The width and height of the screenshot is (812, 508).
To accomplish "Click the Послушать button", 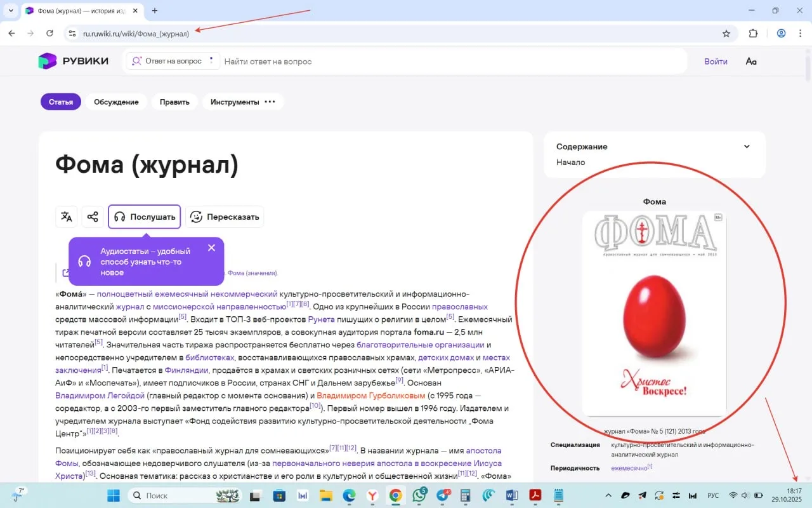I will 144,217.
